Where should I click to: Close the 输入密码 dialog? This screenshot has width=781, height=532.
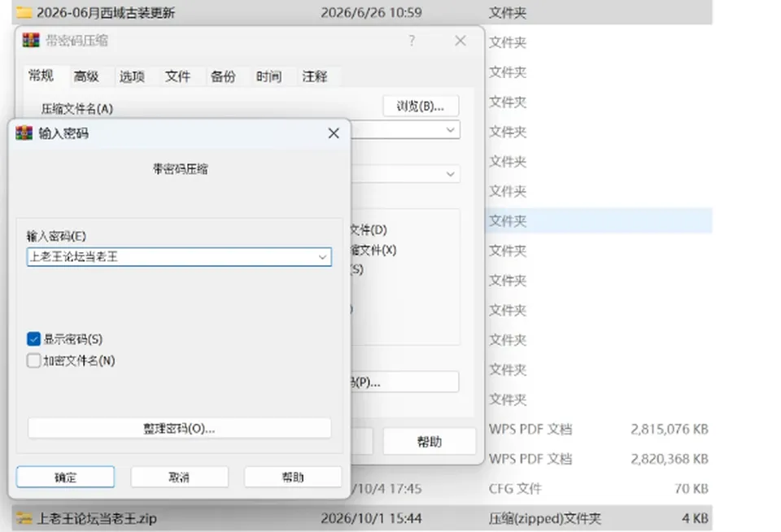click(x=334, y=133)
